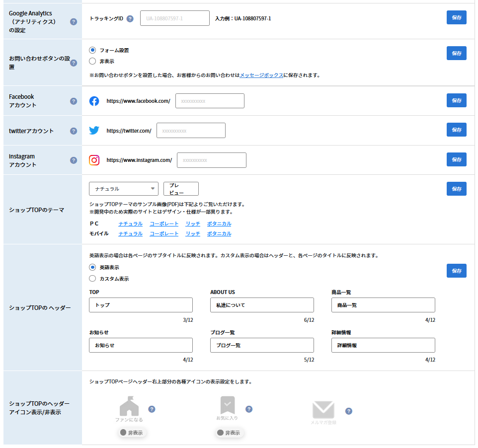Image resolution: width=478 pixels, height=448 pixels.
Task: Open PC リッチ sample link
Action: pyautogui.click(x=193, y=224)
